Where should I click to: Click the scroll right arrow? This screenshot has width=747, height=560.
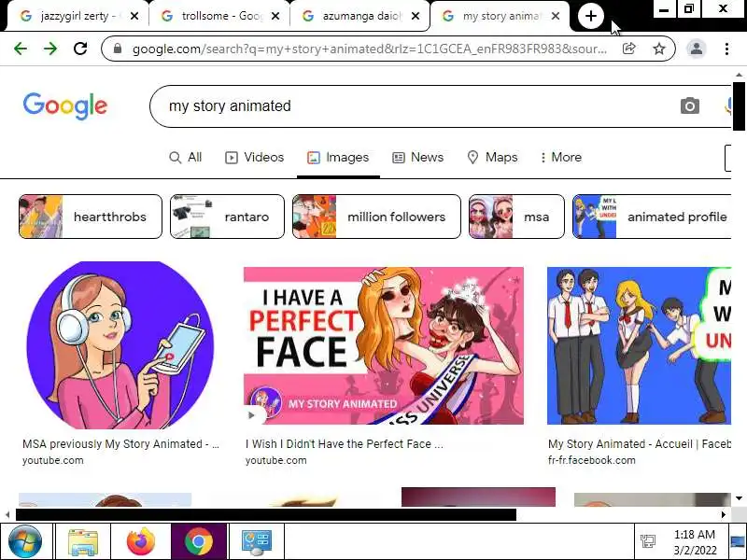click(x=724, y=514)
